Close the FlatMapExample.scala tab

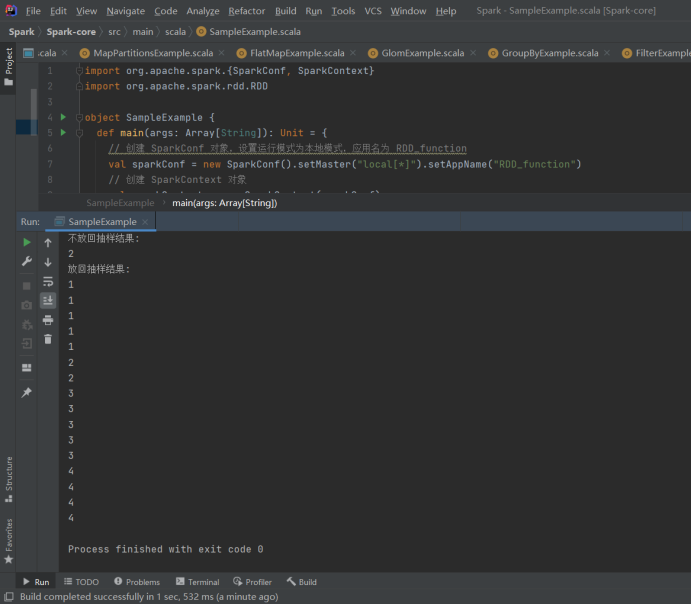pos(353,53)
